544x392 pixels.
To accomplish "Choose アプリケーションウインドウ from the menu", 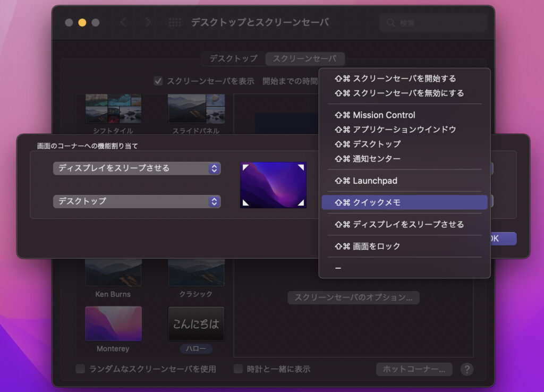I will [404, 130].
